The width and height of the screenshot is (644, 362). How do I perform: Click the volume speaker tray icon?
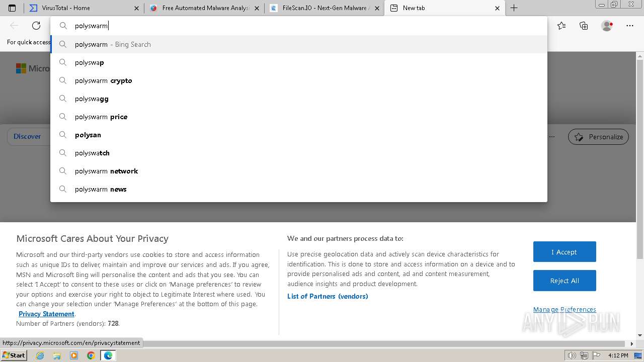[x=572, y=355]
